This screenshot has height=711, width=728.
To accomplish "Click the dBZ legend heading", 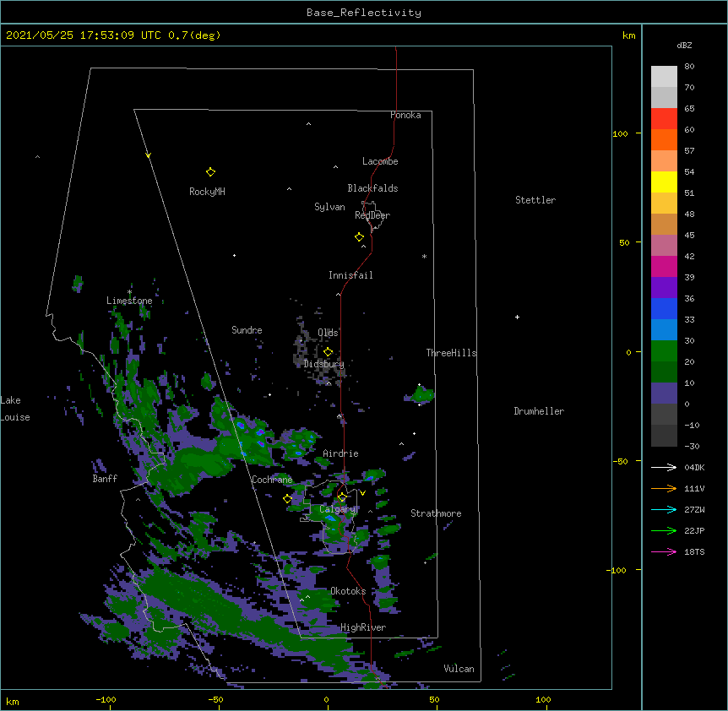I will point(684,46).
